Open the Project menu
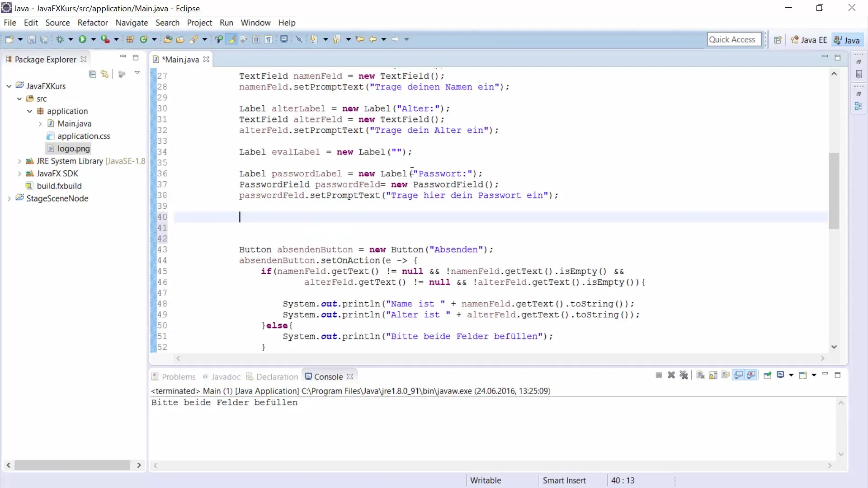 (199, 23)
